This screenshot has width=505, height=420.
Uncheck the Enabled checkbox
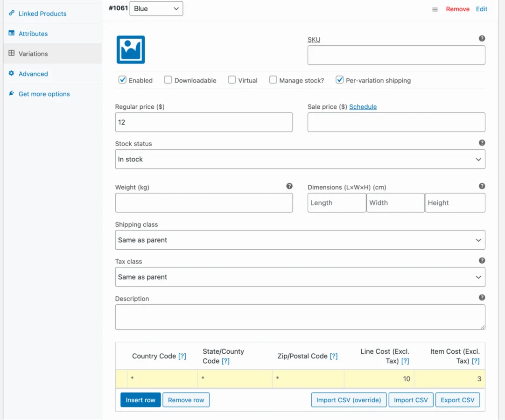(122, 79)
